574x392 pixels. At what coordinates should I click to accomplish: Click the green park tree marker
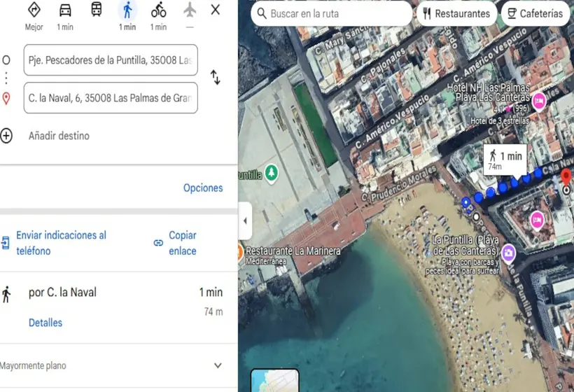click(272, 173)
